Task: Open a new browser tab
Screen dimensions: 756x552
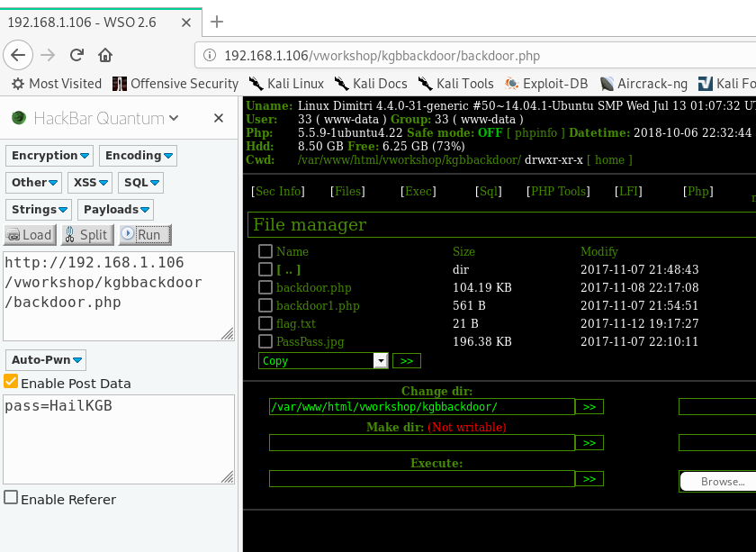Action: [x=216, y=22]
